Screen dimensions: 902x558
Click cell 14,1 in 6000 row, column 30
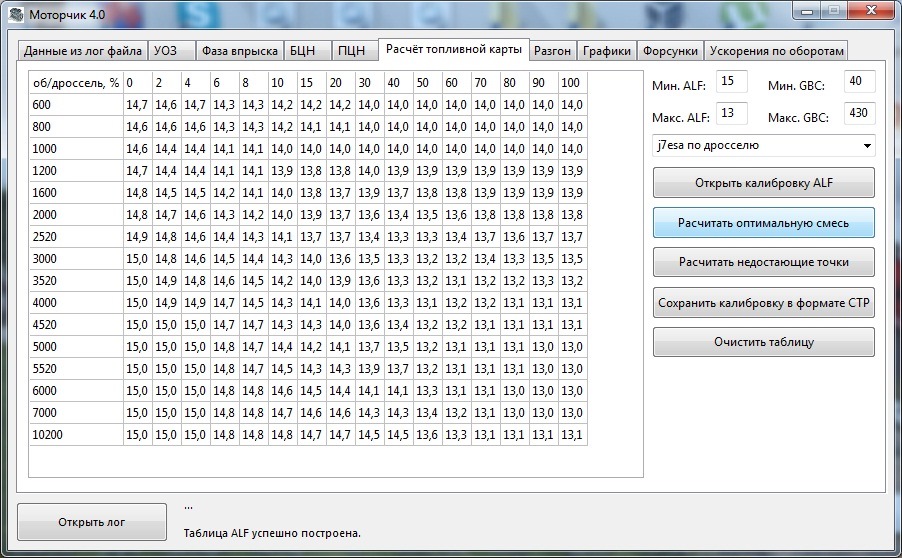[x=370, y=391]
